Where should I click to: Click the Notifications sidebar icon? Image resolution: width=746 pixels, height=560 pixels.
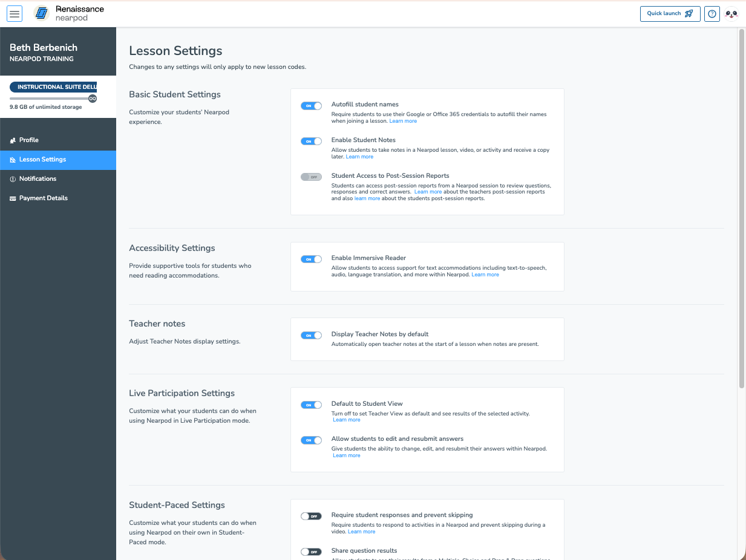tap(13, 179)
